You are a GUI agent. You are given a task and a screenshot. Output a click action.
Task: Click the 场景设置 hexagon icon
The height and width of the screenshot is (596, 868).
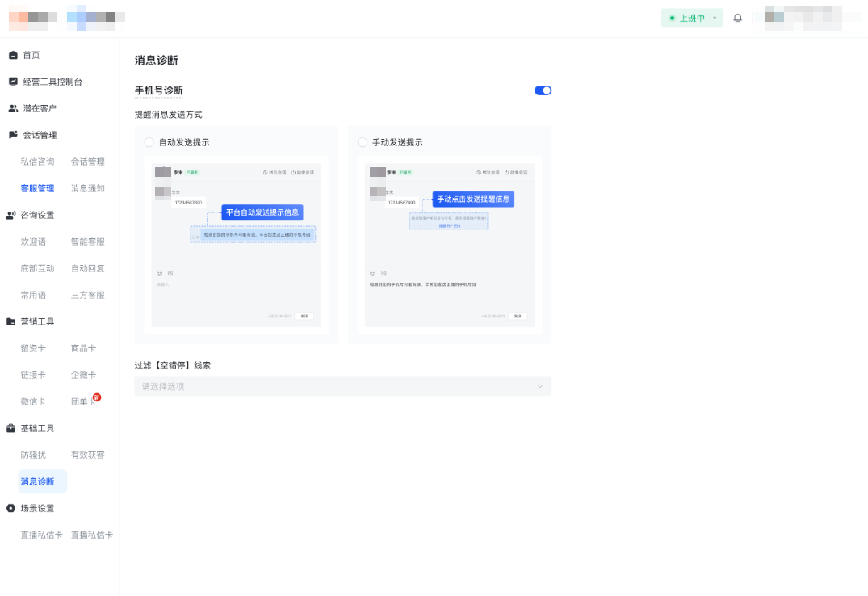click(x=11, y=508)
